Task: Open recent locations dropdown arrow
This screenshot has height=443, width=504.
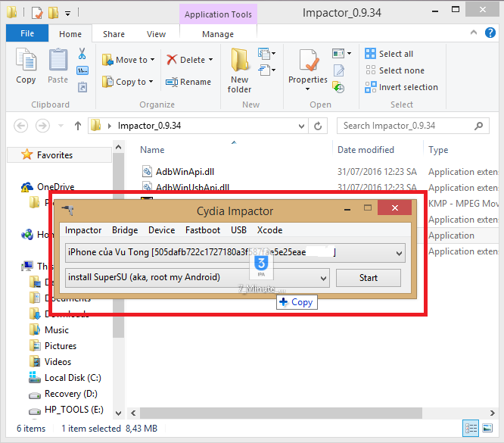Action: pyautogui.click(x=61, y=126)
